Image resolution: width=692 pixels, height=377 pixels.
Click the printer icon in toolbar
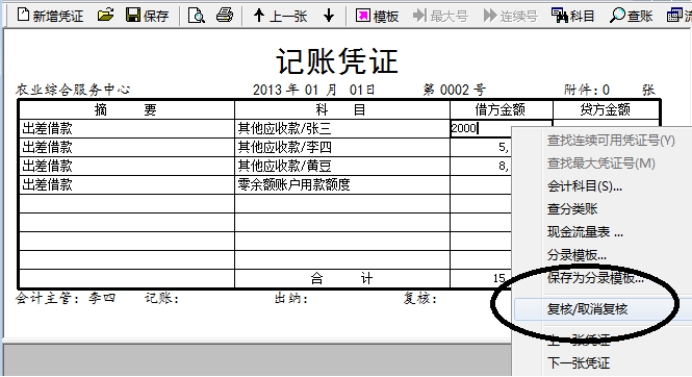[x=225, y=15]
